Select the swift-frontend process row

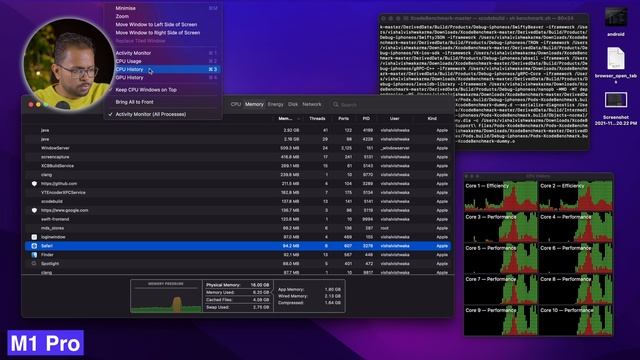click(238, 219)
